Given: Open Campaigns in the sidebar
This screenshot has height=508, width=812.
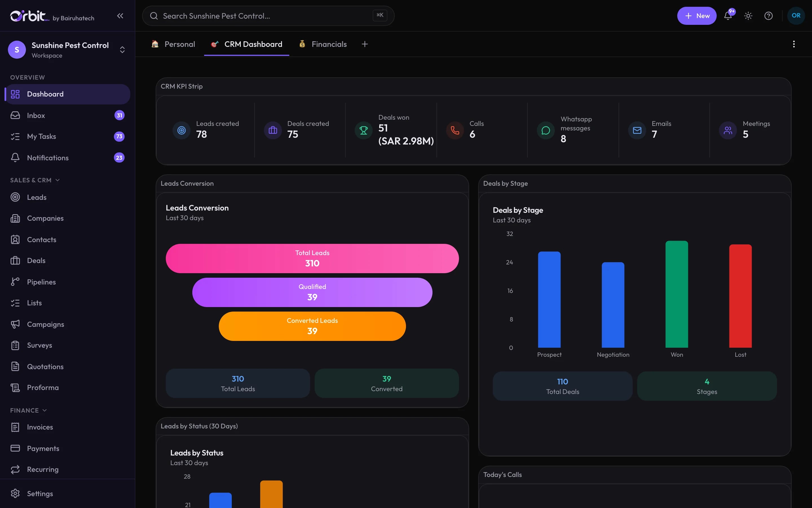Looking at the screenshot, I should pyautogui.click(x=67, y=324).
